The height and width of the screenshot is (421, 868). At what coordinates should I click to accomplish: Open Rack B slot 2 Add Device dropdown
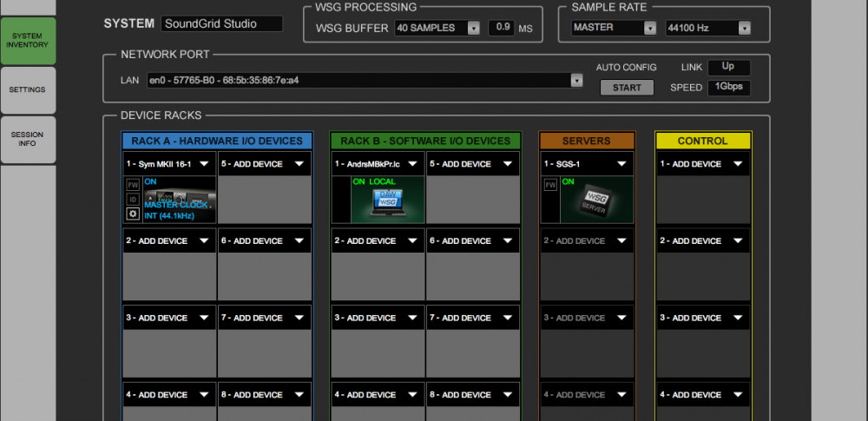pyautogui.click(x=378, y=241)
